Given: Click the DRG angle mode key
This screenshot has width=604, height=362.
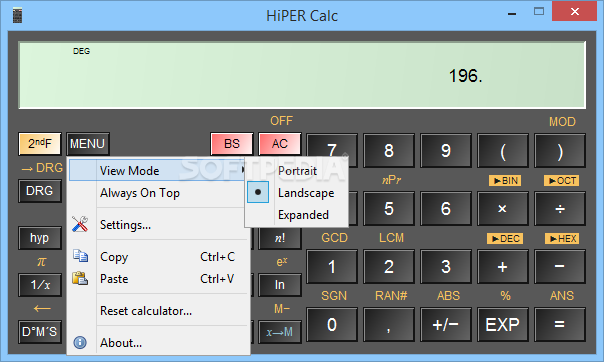Looking at the screenshot, I should [x=40, y=191].
